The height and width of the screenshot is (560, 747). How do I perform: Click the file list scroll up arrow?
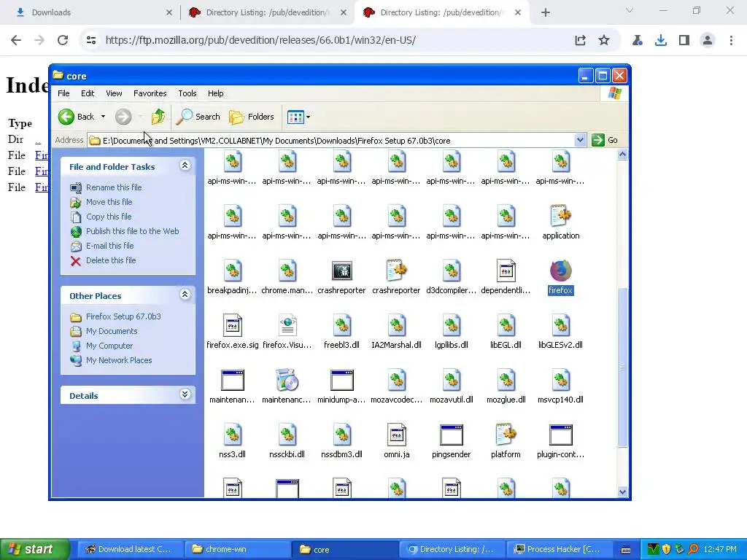click(x=622, y=155)
